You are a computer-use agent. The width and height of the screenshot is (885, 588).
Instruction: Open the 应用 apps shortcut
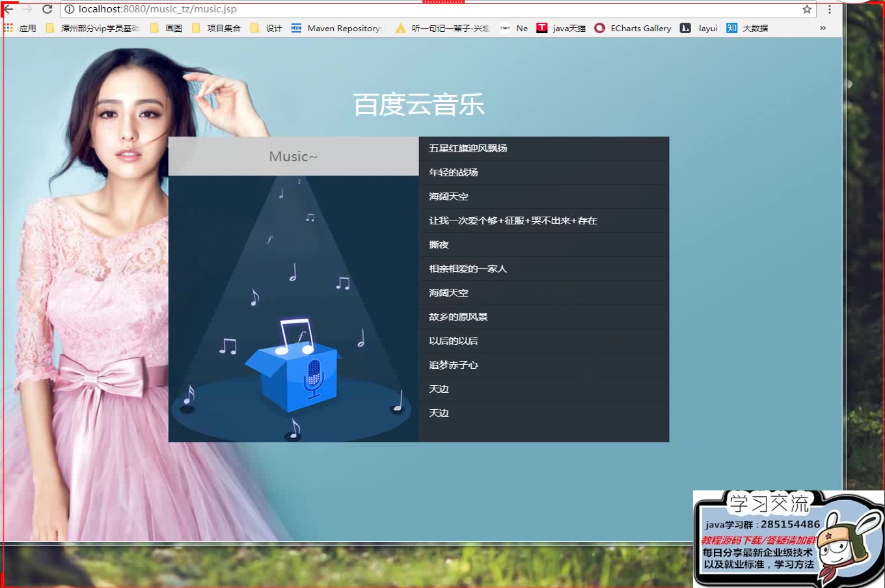[x=20, y=28]
